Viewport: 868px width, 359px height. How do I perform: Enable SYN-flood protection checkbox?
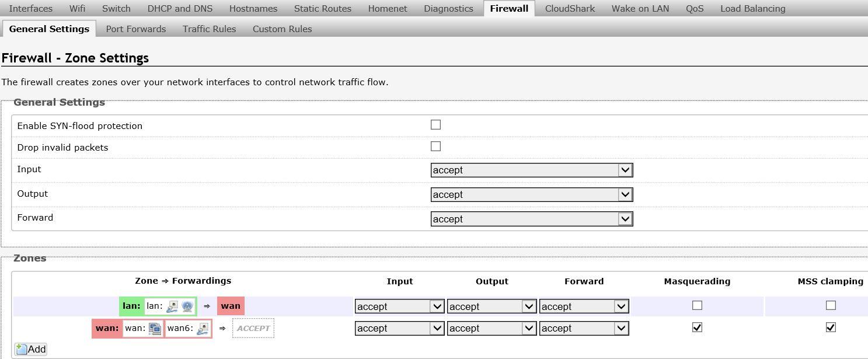coord(435,125)
